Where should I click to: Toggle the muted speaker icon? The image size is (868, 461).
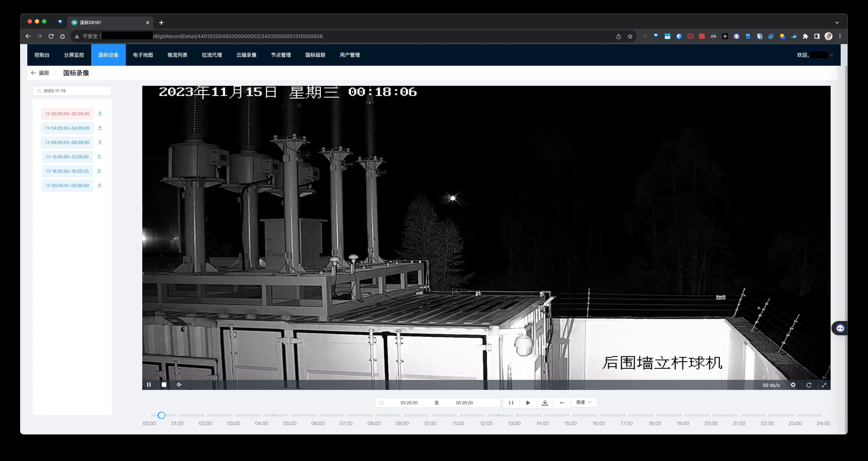tap(179, 385)
